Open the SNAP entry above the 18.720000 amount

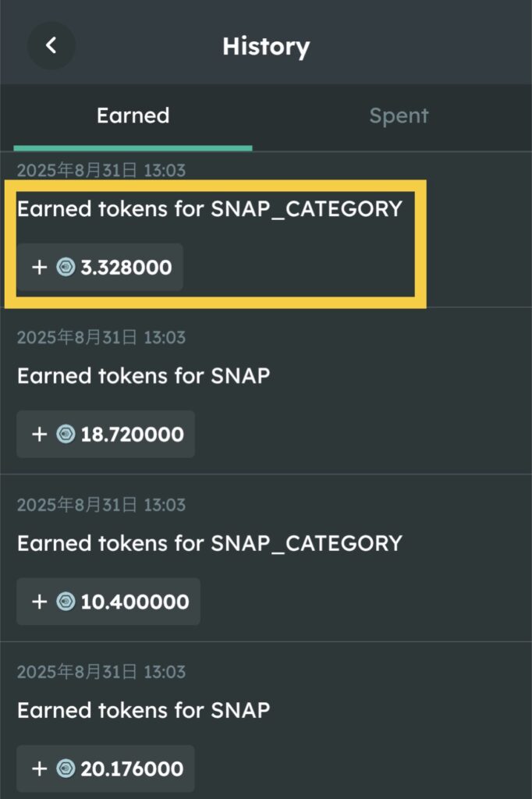tap(144, 376)
